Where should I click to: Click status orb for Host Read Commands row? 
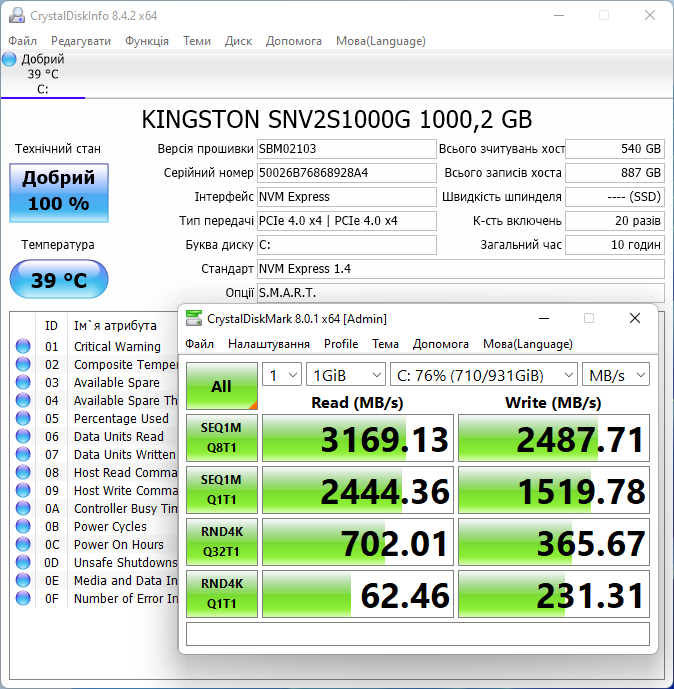click(23, 472)
